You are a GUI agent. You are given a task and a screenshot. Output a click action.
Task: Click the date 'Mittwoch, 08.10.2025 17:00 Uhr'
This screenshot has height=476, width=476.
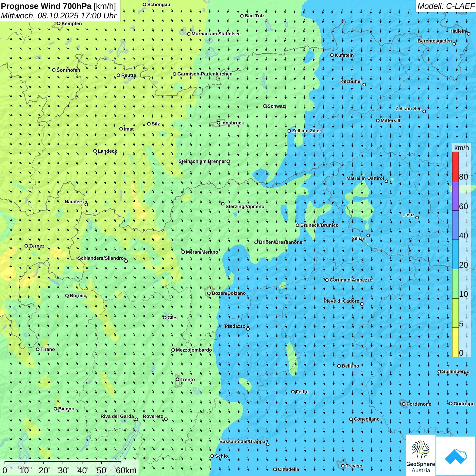(x=59, y=16)
